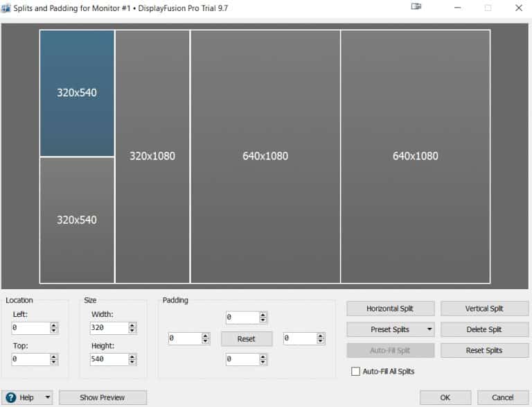Confirm with the OK button
The height and width of the screenshot is (407, 532).
pyautogui.click(x=445, y=397)
